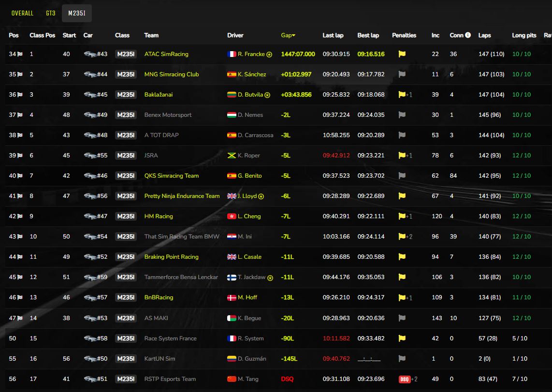Click last lap time 10:58.255
This screenshot has width=552, height=392.
point(336,135)
